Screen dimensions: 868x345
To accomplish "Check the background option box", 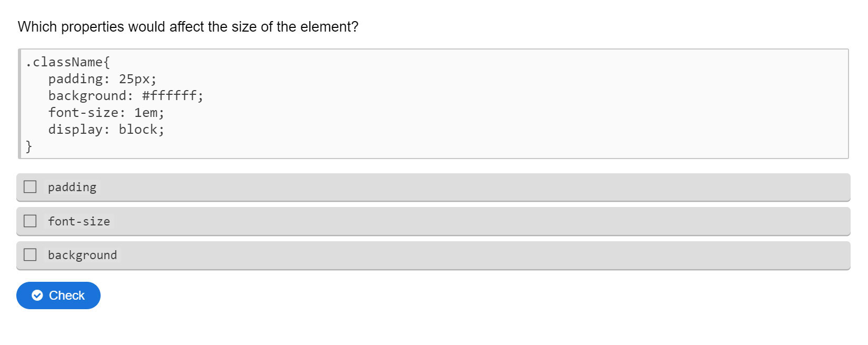I will (29, 254).
